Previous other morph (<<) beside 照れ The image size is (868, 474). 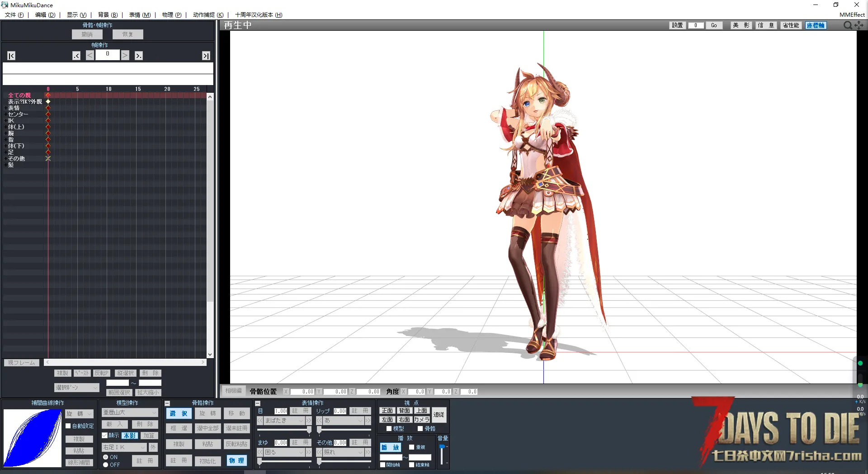(x=319, y=452)
